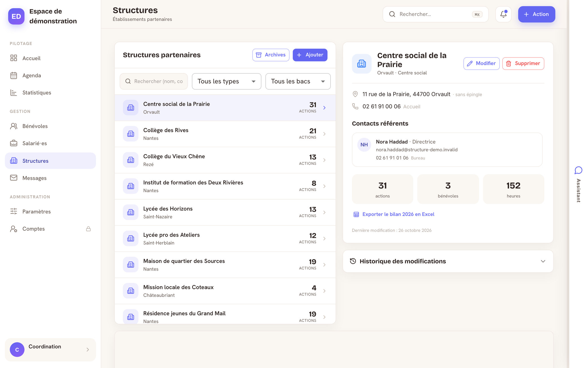Open the Coordination account chevron
Image resolution: width=588 pixels, height=368 pixels.
[88, 350]
